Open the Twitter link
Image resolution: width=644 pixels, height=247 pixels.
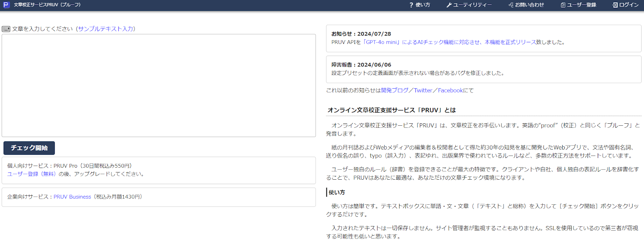pos(423,91)
